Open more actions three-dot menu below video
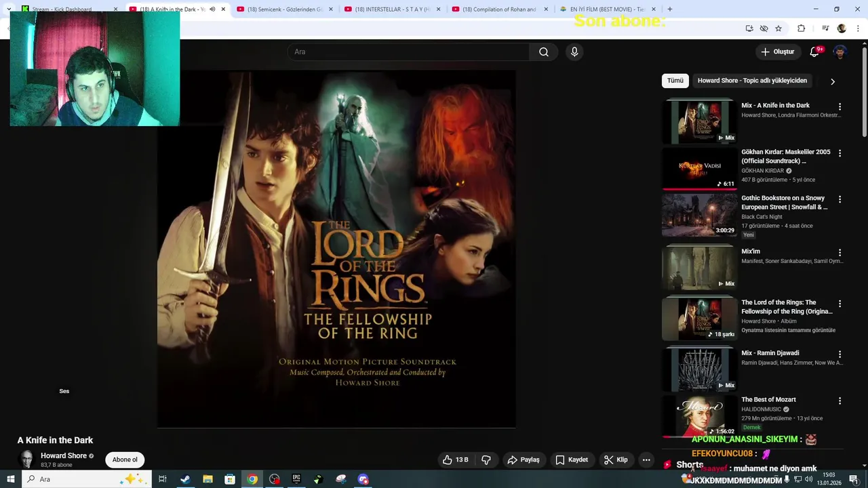This screenshot has height=488, width=868. point(646,460)
